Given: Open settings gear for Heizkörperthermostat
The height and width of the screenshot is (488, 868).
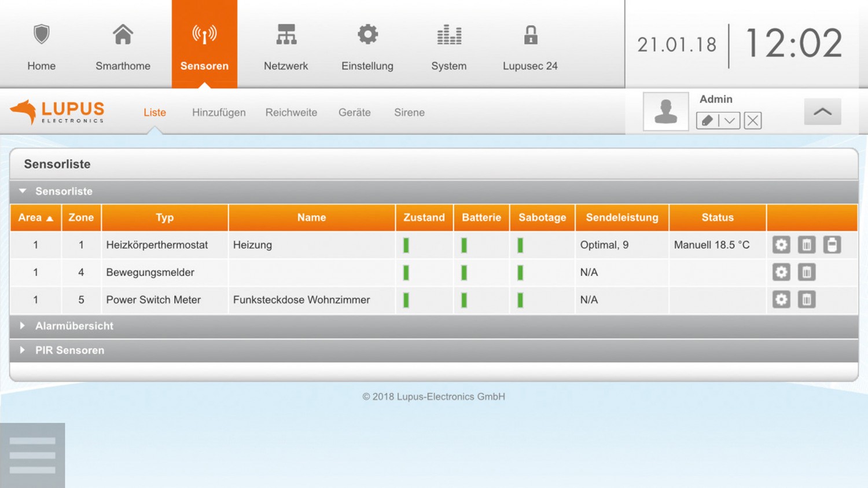Looking at the screenshot, I should 781,245.
